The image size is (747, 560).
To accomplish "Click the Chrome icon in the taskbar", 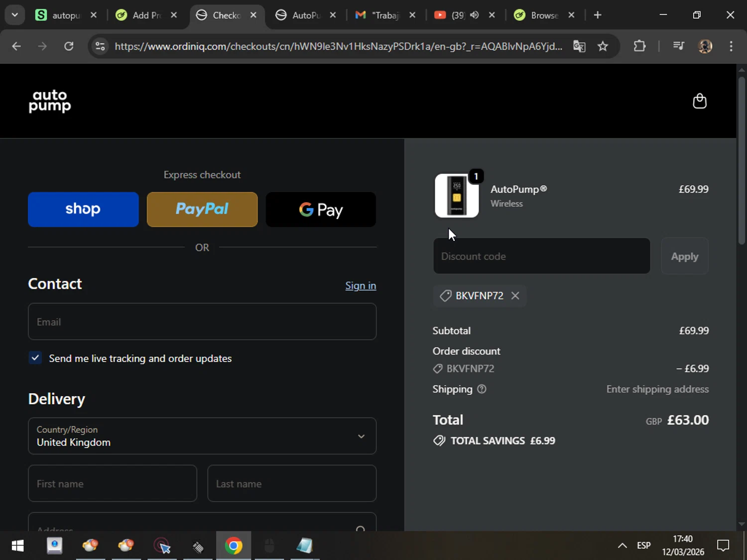I will tap(234, 546).
